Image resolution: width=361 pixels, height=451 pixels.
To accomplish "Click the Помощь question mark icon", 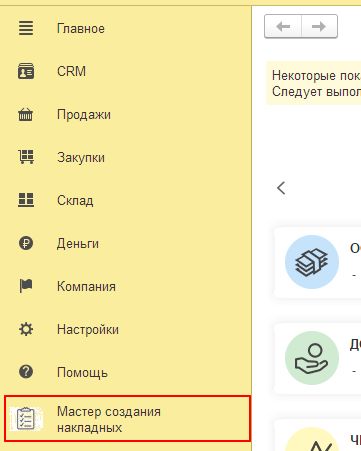I will tap(26, 372).
